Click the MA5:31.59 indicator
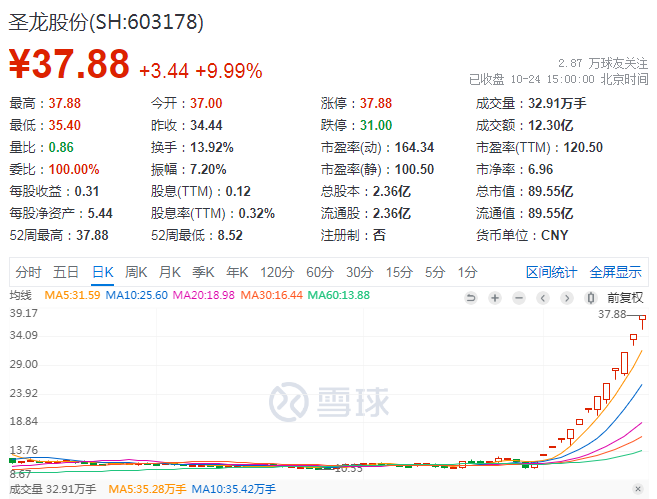The height and width of the screenshot is (499, 657). pyautogui.click(x=72, y=295)
